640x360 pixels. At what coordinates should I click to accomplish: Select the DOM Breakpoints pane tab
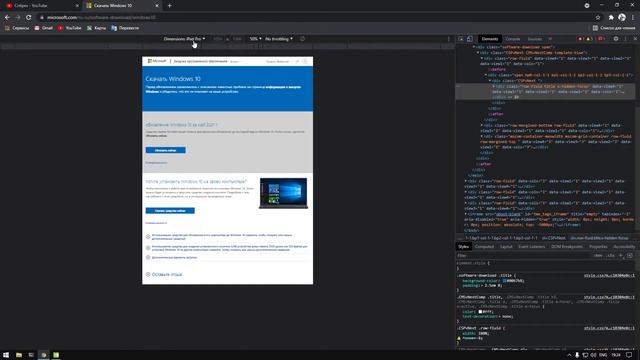point(567,247)
